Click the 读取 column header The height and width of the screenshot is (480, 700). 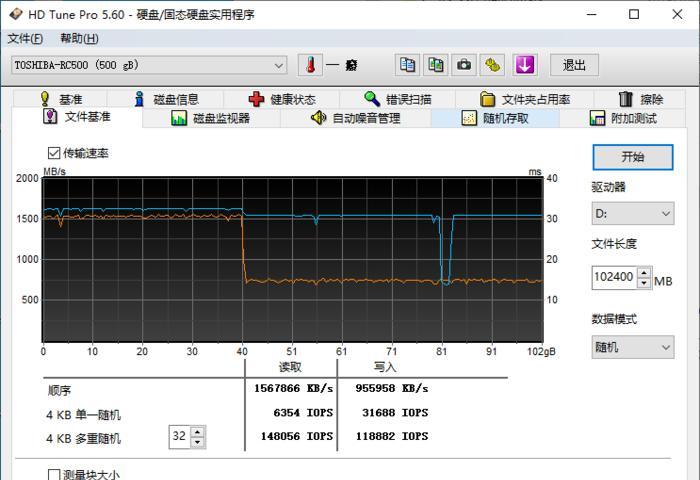pos(290,367)
